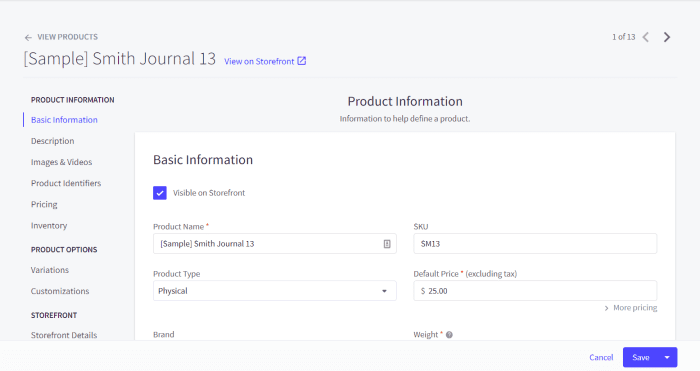Screen dimensions: 700x371
Task: Click into the Default Price input field
Action: point(535,291)
